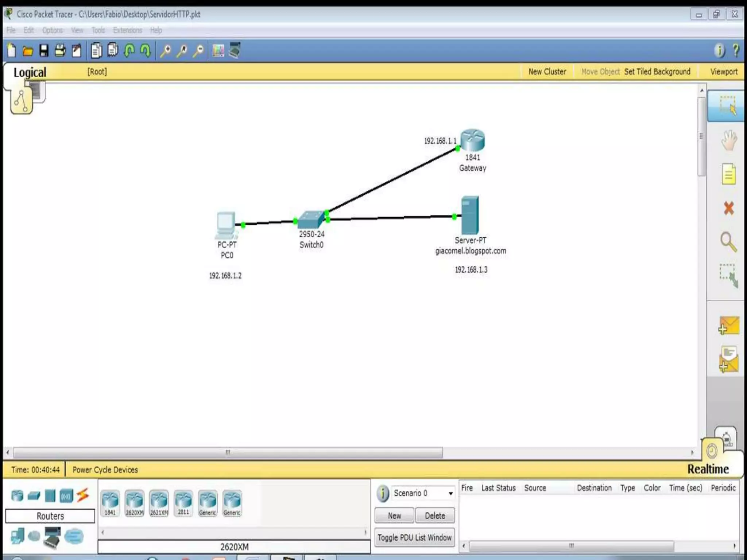Pick the 2811 router model

pyautogui.click(x=183, y=503)
